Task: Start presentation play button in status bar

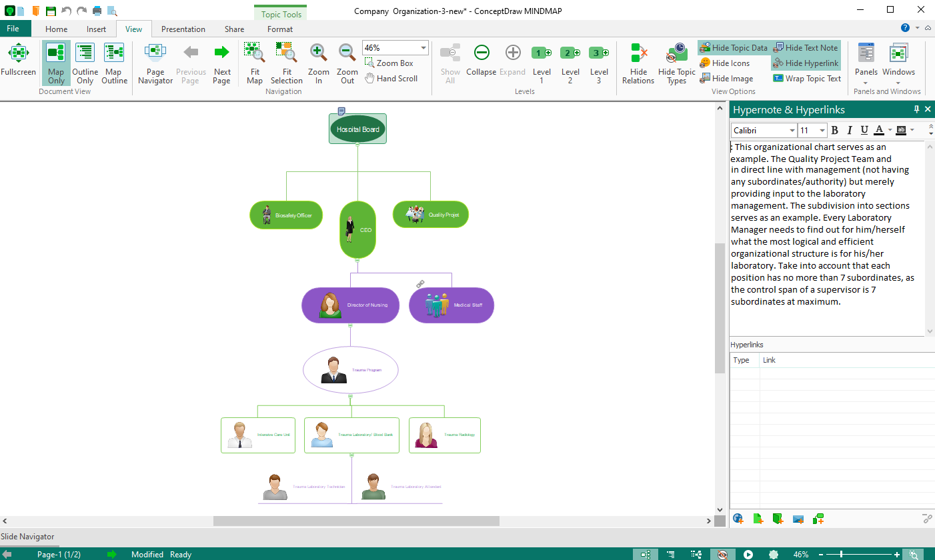Action: point(748,554)
